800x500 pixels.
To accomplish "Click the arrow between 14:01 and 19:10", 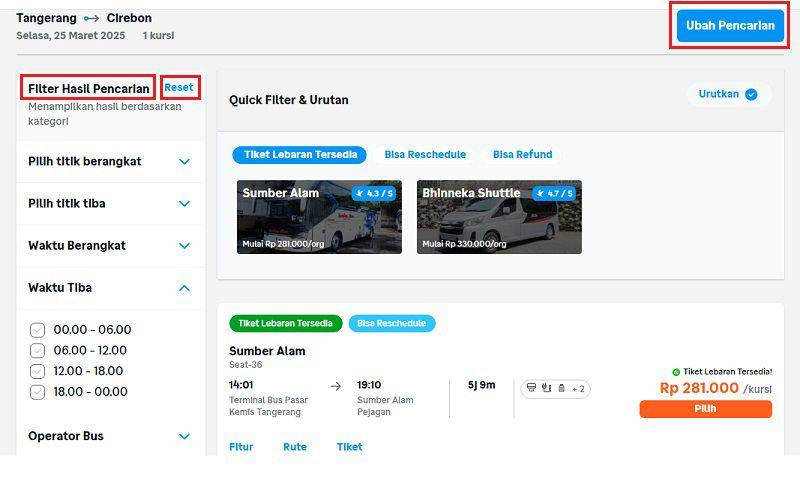I will (x=336, y=386).
